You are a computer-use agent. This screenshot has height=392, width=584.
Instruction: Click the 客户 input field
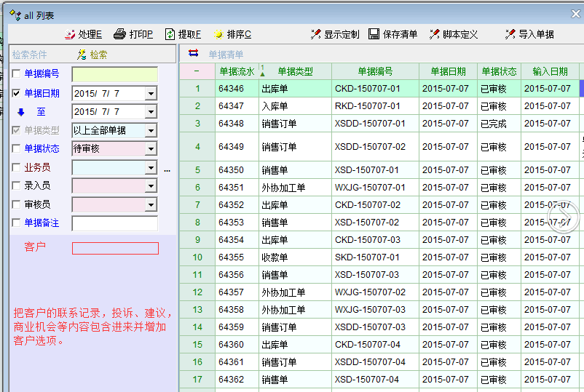click(x=115, y=248)
